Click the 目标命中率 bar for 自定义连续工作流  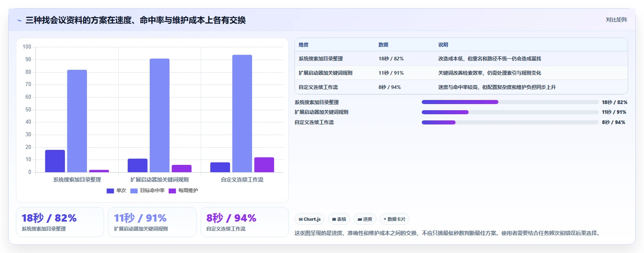[242, 113]
